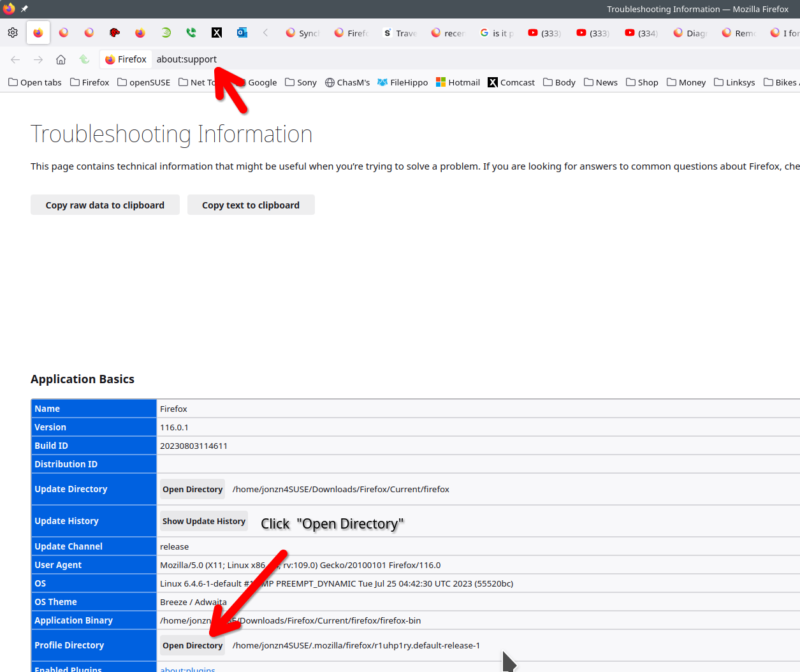Click the Home button in the toolbar
The width and height of the screenshot is (800, 672).
coord(61,59)
